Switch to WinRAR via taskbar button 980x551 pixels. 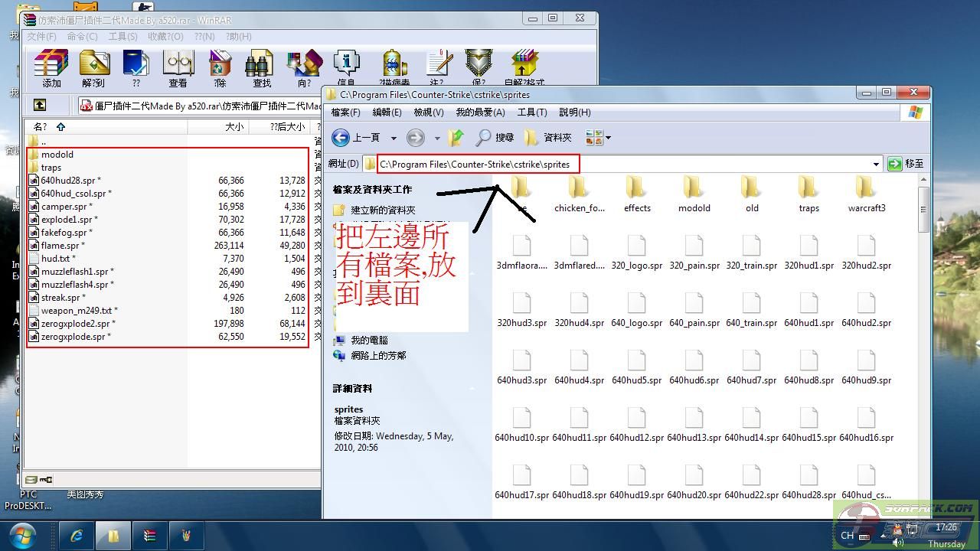pyautogui.click(x=150, y=536)
